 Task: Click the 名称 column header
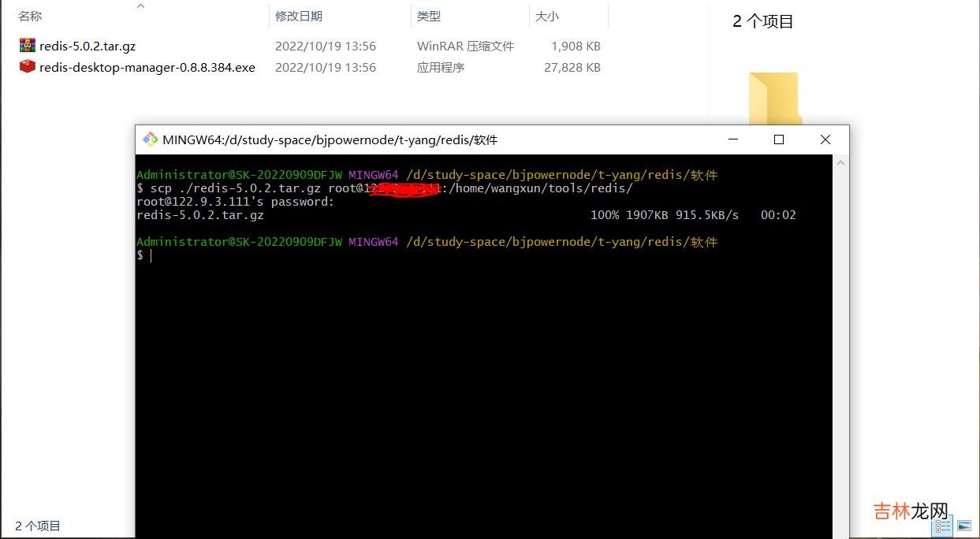[30, 17]
